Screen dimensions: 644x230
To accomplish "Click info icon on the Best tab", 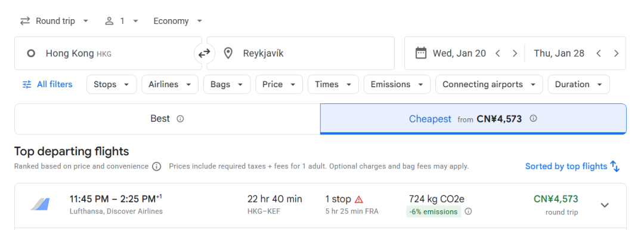I will pyautogui.click(x=180, y=119).
